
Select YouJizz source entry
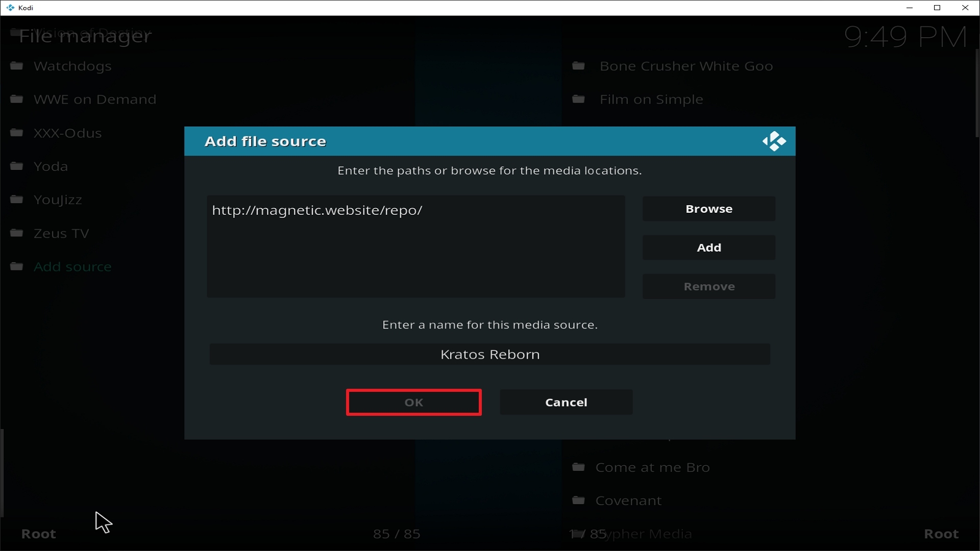(58, 200)
